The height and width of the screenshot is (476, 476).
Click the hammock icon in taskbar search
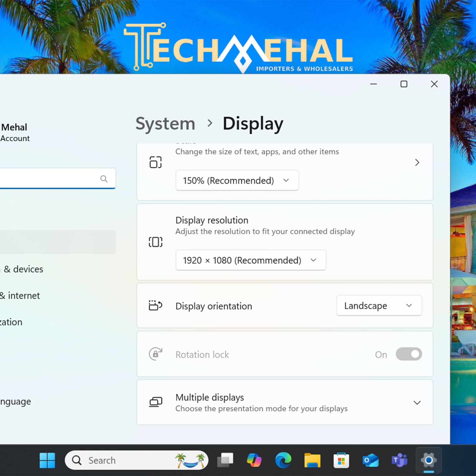[x=190, y=461]
